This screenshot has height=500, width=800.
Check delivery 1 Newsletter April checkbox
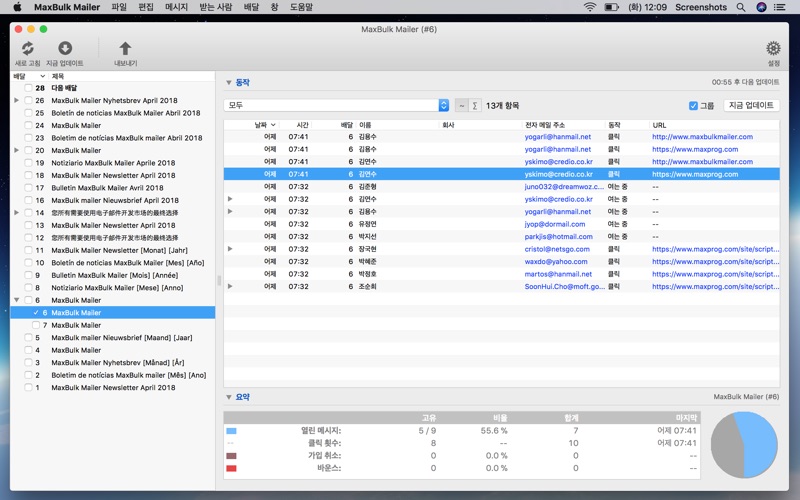pos(29,387)
